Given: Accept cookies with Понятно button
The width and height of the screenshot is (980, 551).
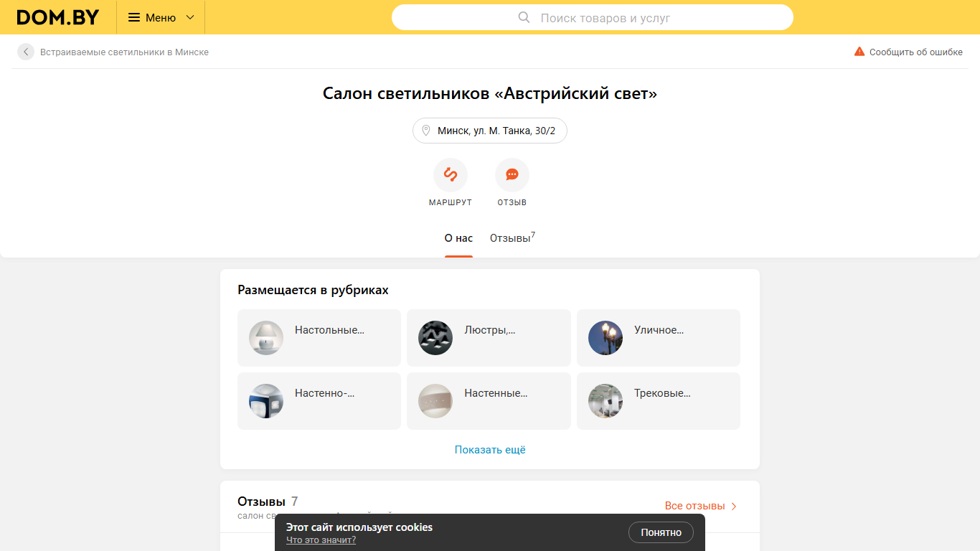Looking at the screenshot, I should 661,532.
